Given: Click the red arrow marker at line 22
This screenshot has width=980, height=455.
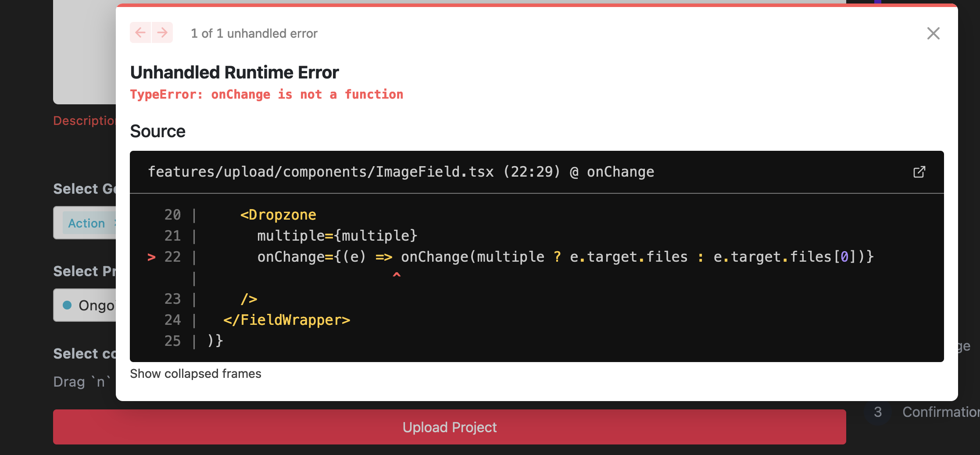Looking at the screenshot, I should 151,257.
